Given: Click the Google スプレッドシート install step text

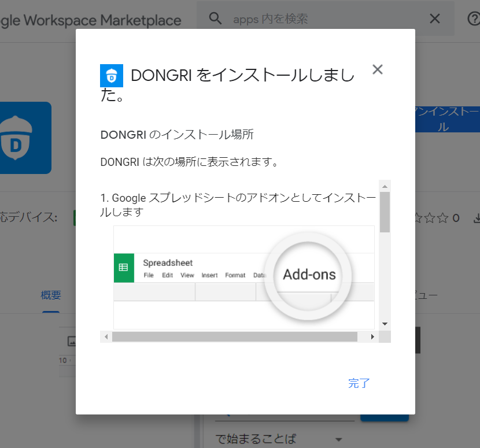Looking at the screenshot, I should pyautogui.click(x=238, y=205).
